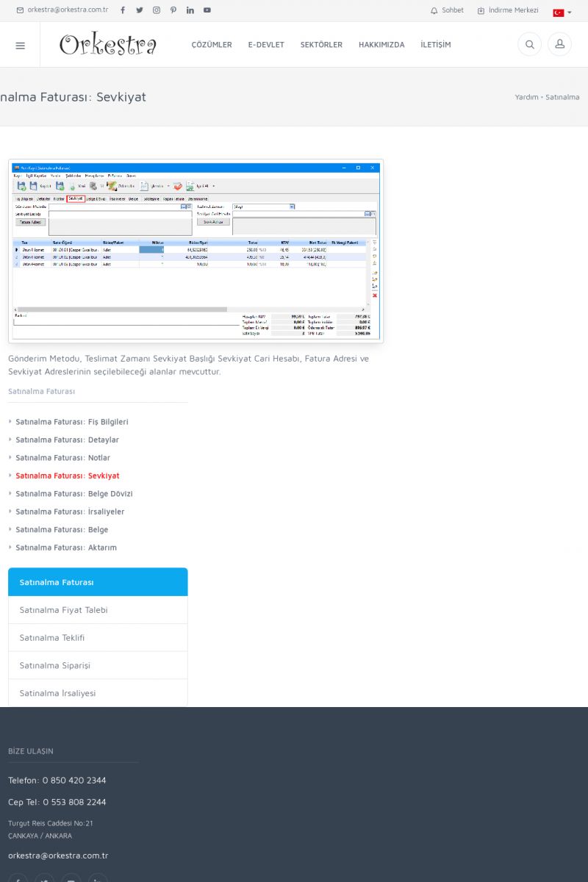Open the SEKTÖRLER menu
Viewport: 588px width, 882px height.
click(321, 45)
